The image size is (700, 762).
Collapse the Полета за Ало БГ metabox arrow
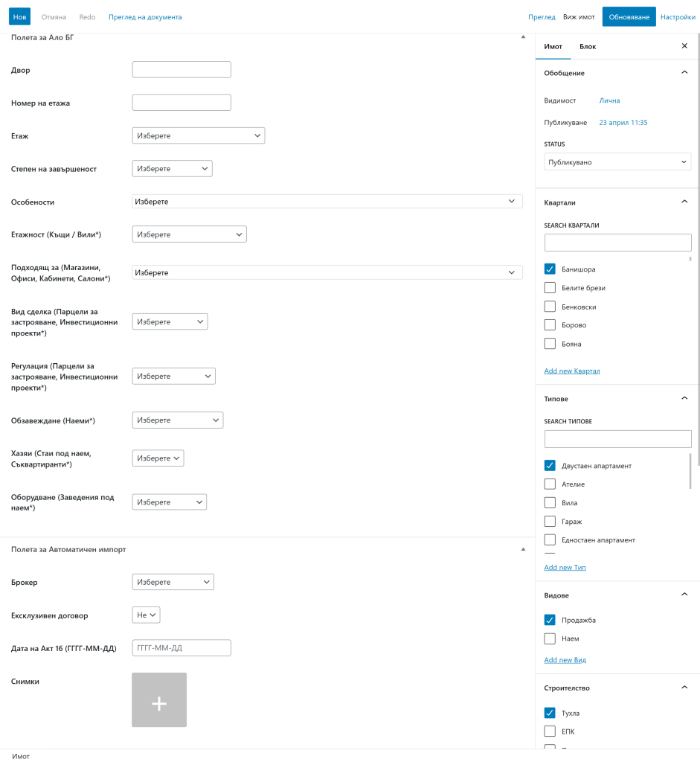pos(523,37)
